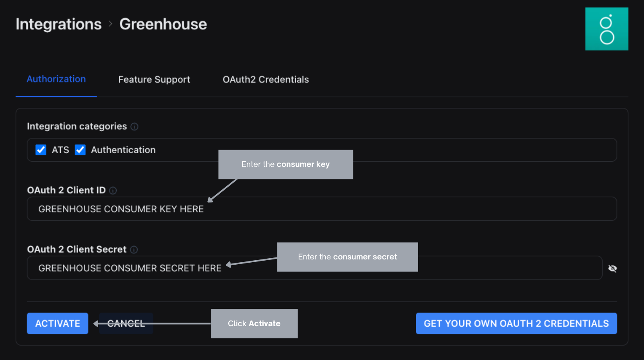This screenshot has width=644, height=360.
Task: Show the hidden client secret with eye icon
Action: point(612,268)
